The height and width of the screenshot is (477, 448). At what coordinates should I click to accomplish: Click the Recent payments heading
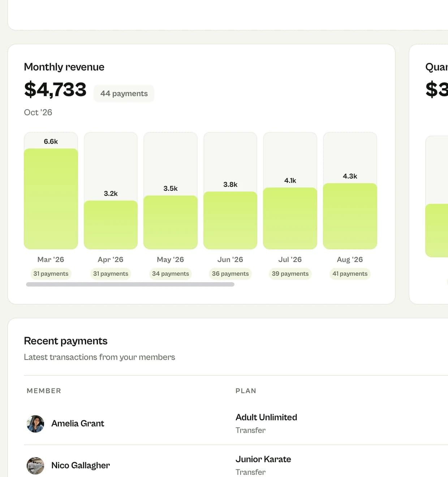66,341
